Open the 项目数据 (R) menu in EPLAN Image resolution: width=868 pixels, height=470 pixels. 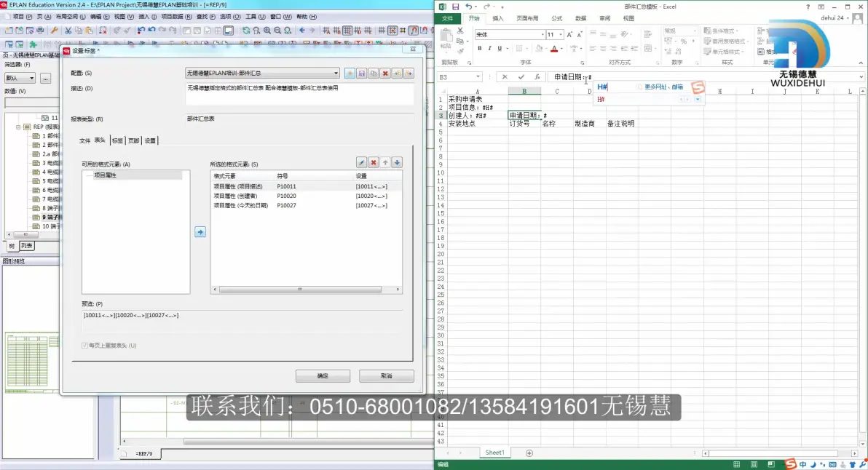pos(177,17)
